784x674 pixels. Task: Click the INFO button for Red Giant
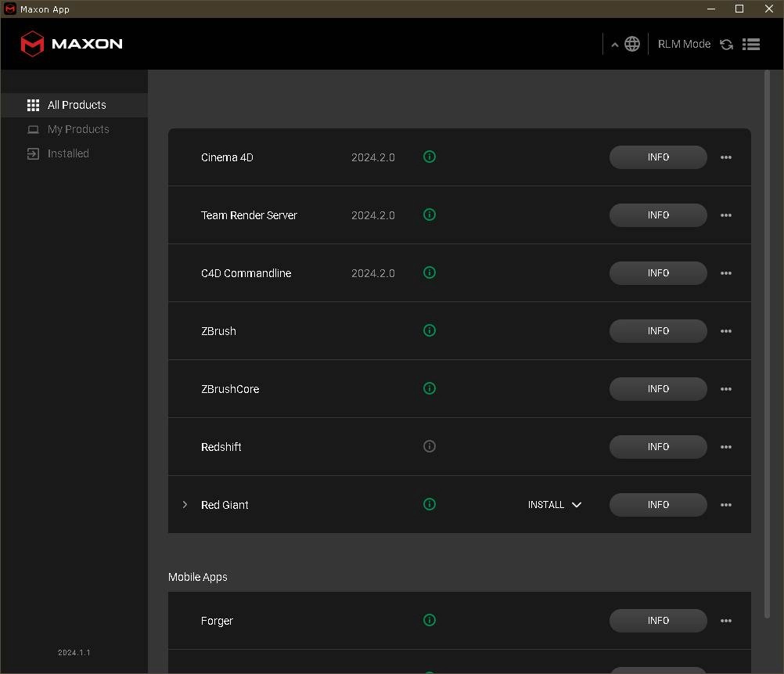658,505
